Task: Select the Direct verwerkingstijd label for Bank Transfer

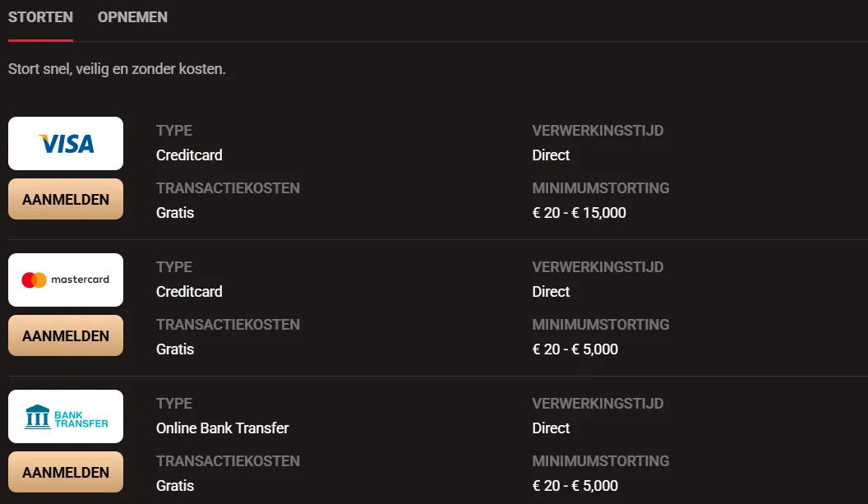Action: coord(551,428)
